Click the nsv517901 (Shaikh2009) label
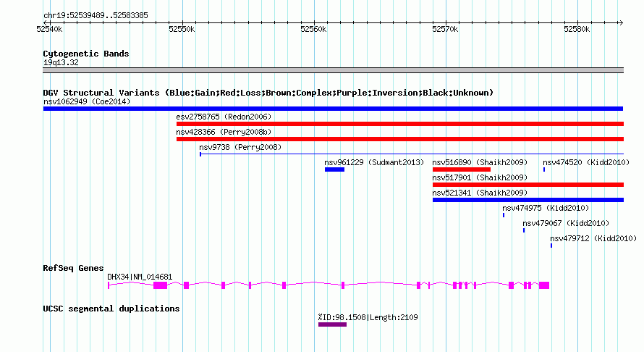Viewport: 644px width, 352px height. click(480, 177)
